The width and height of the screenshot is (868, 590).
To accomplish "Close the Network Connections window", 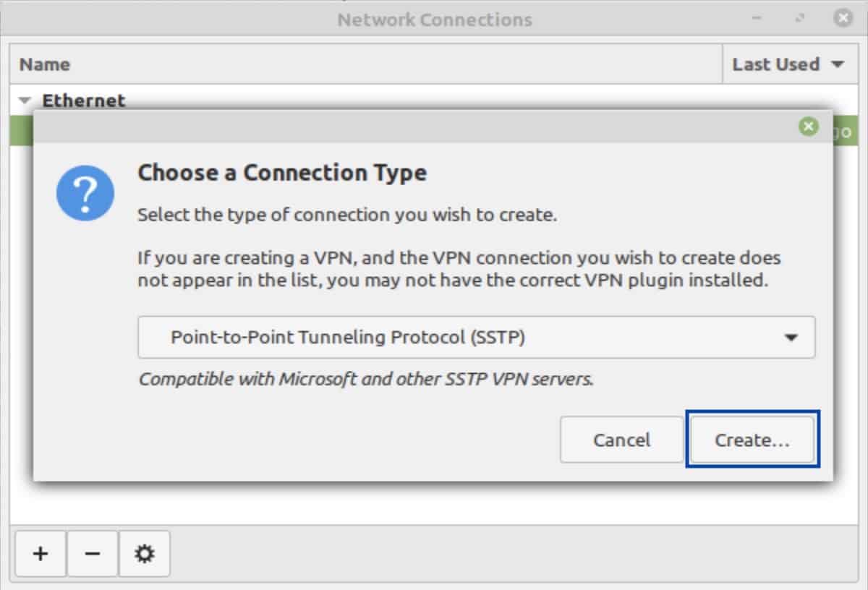I will tap(843, 19).
